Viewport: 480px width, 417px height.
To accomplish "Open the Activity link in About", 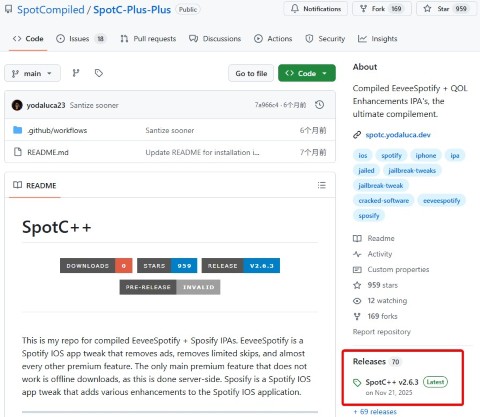I will 380,254.
